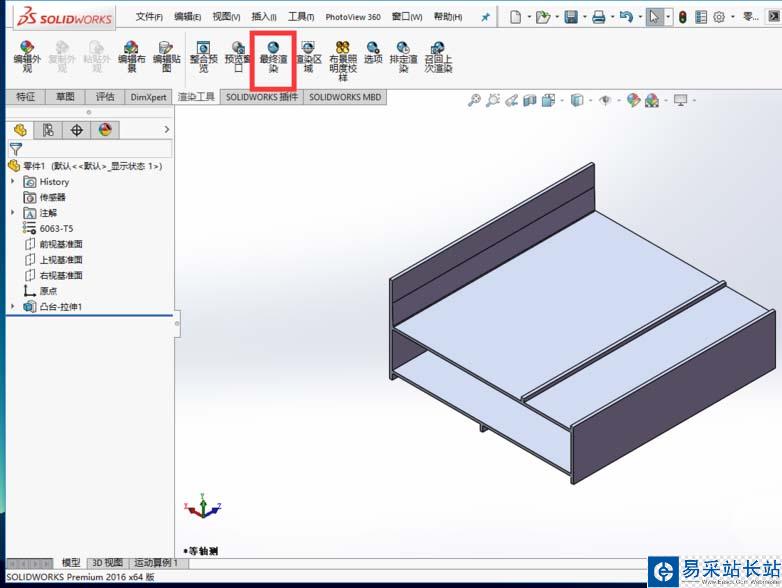Open system Options gear icon
782x588 pixels.
(719, 17)
